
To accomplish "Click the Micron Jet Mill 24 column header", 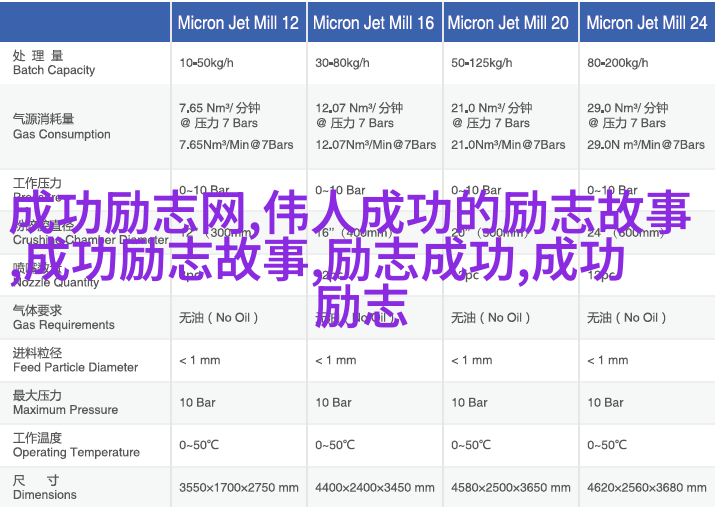I will 646,23.
